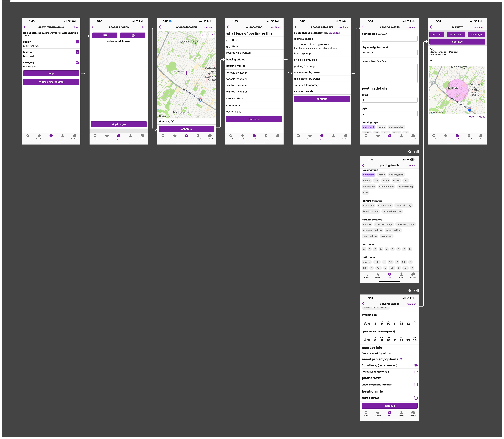Viewport: 504px width, 439px height.
Task: Select housing offered posting type
Action: point(236,60)
